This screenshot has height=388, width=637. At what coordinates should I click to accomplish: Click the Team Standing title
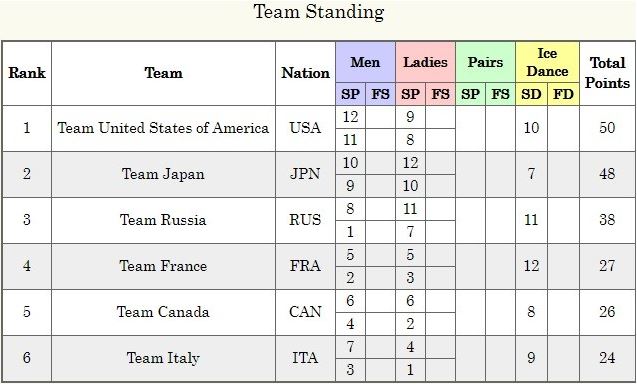tap(319, 11)
